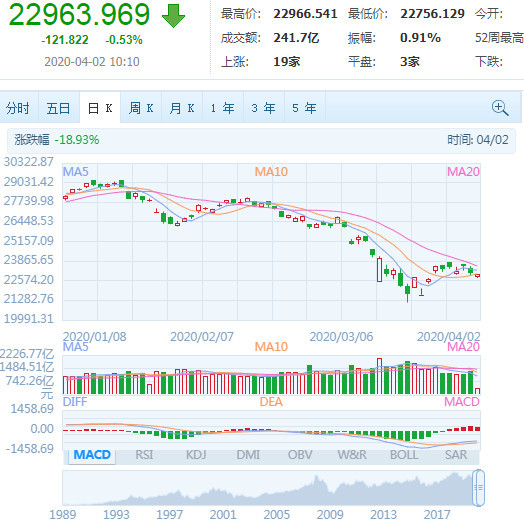524x523 pixels.
Task: Click the 最高价 value 22966.541
Action: click(x=305, y=14)
